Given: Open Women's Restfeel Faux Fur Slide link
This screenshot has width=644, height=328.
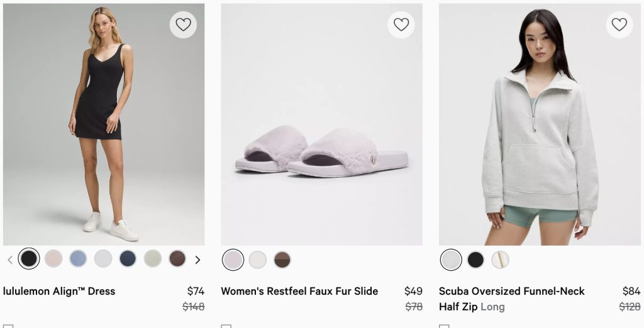Looking at the screenshot, I should pos(299,291).
